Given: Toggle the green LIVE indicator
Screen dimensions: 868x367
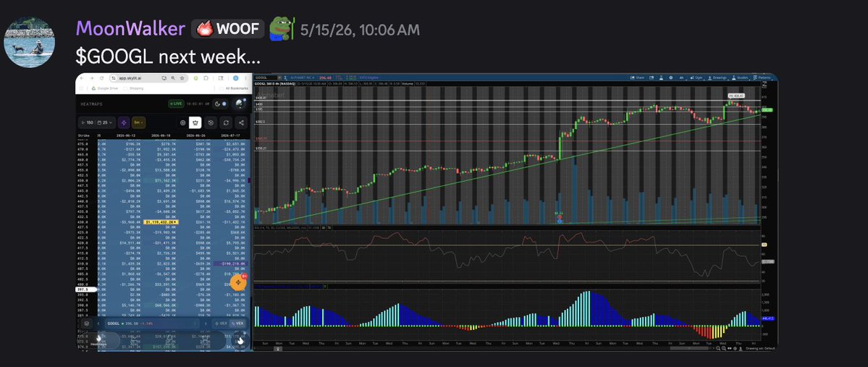Looking at the screenshot, I should click(x=176, y=104).
